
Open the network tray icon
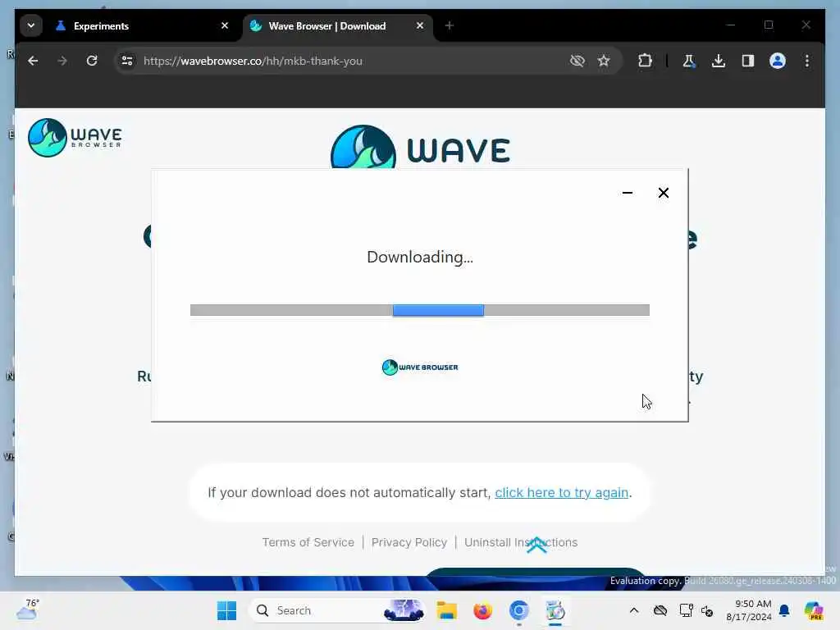685,610
